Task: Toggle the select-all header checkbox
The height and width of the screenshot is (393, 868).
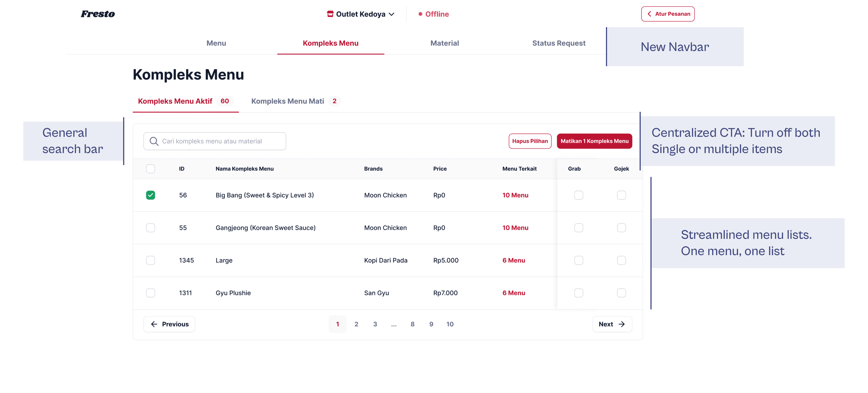Action: pos(151,169)
